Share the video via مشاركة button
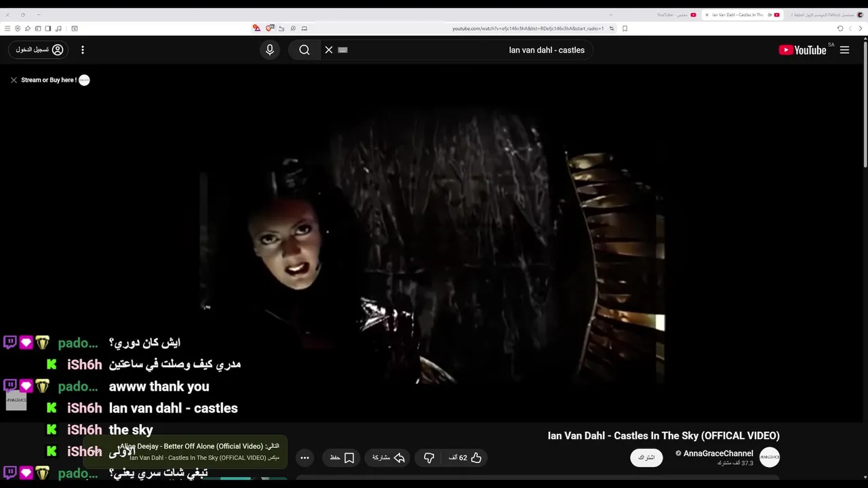The image size is (868, 488). [x=389, y=457]
